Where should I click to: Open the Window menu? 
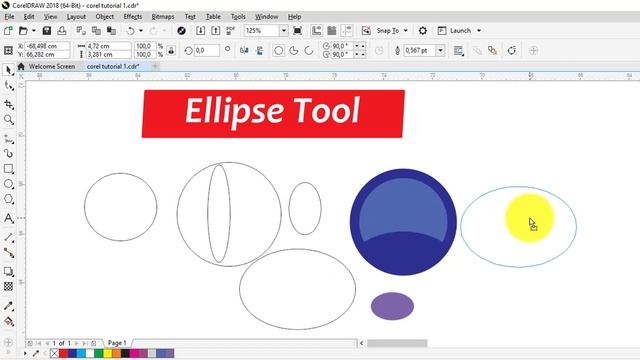coord(267,16)
